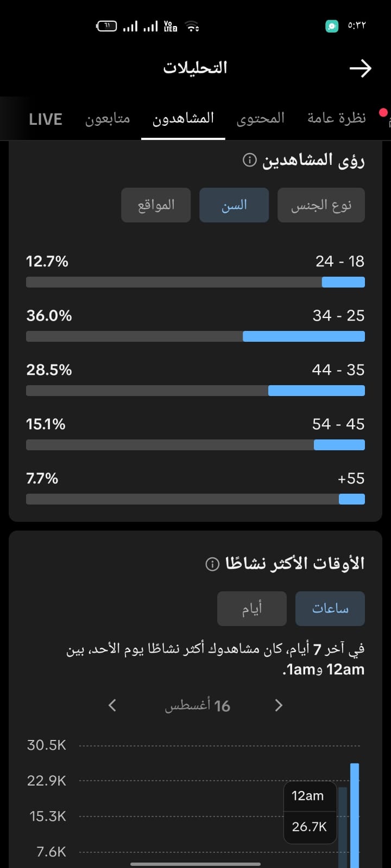Select the السن age filter
This screenshot has height=868, width=391.
tap(234, 205)
